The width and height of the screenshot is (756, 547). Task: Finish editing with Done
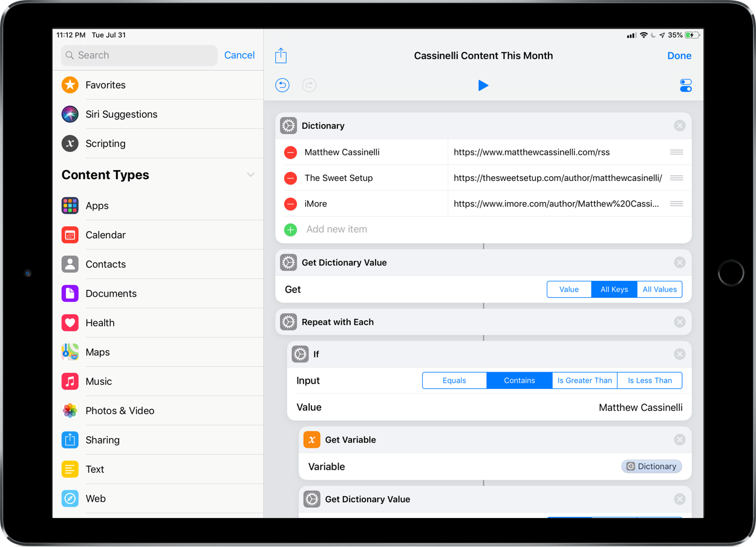click(x=679, y=56)
